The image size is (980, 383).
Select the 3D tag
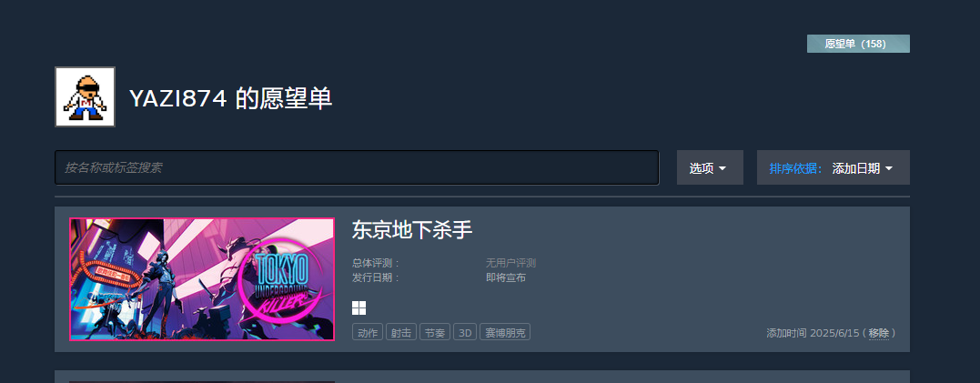tap(465, 332)
